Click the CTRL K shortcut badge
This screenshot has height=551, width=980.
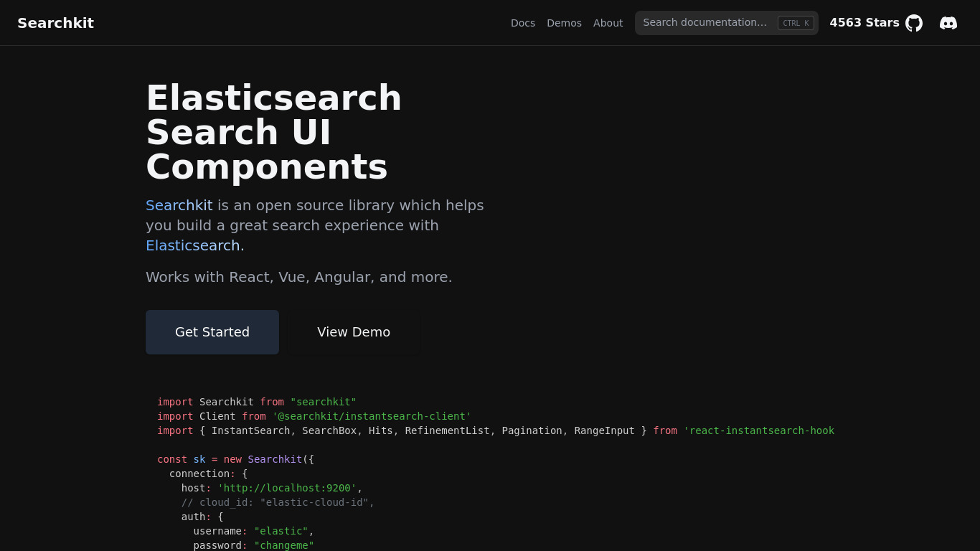tap(796, 23)
